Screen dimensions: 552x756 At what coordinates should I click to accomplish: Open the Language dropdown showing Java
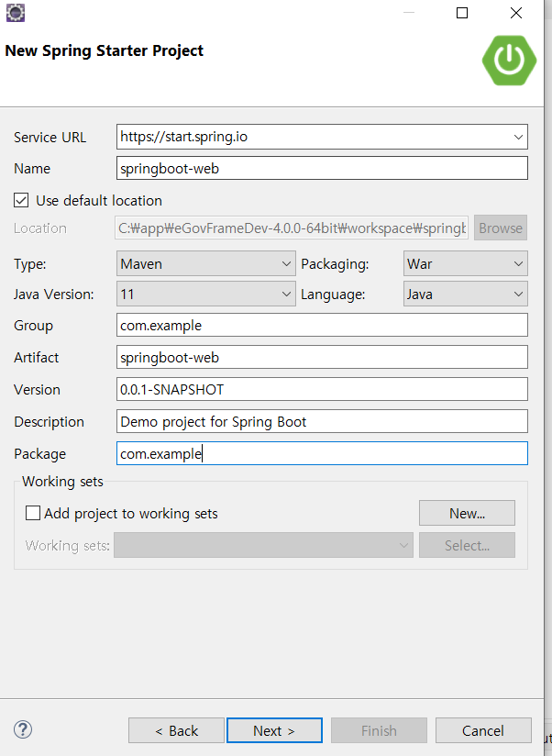pyautogui.click(x=465, y=295)
